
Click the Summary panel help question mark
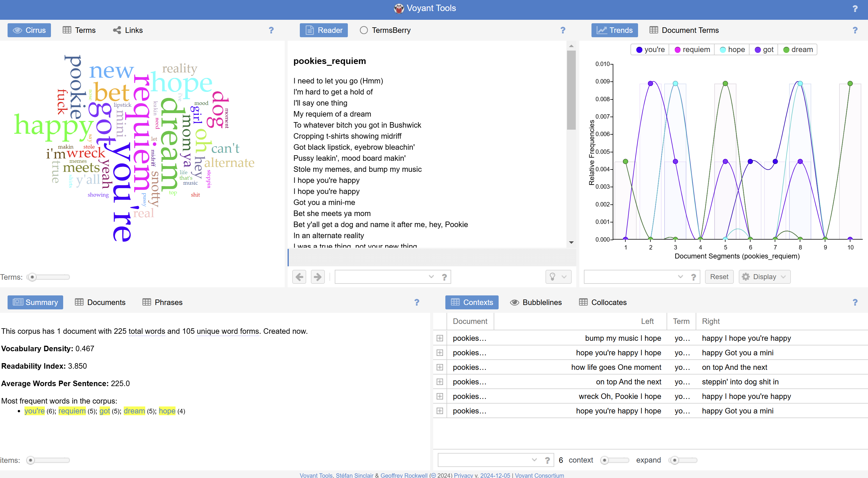pos(417,302)
